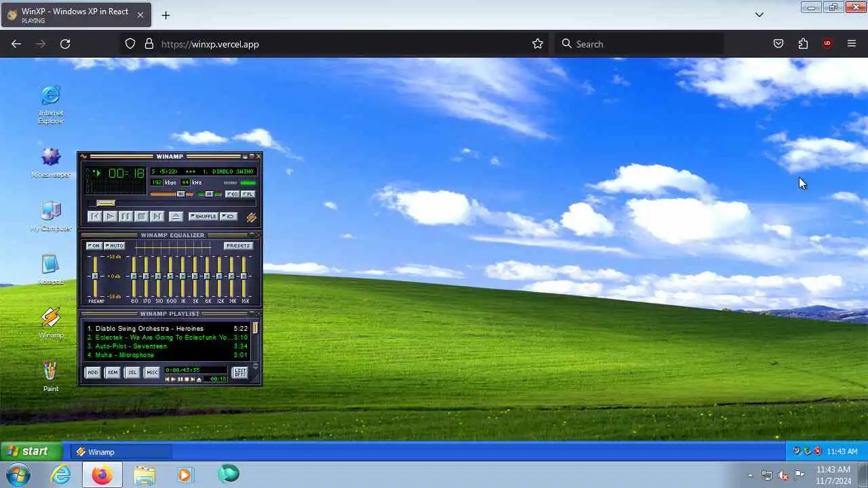The height and width of the screenshot is (488, 868).
Task: Skip to next track in Winamp
Action: [157, 216]
